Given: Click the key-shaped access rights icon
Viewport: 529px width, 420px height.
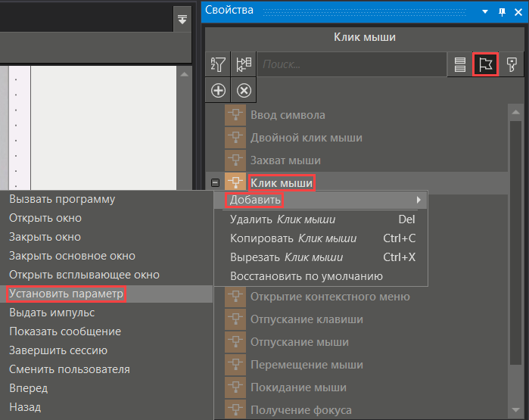Looking at the screenshot, I should pyautogui.click(x=512, y=64).
